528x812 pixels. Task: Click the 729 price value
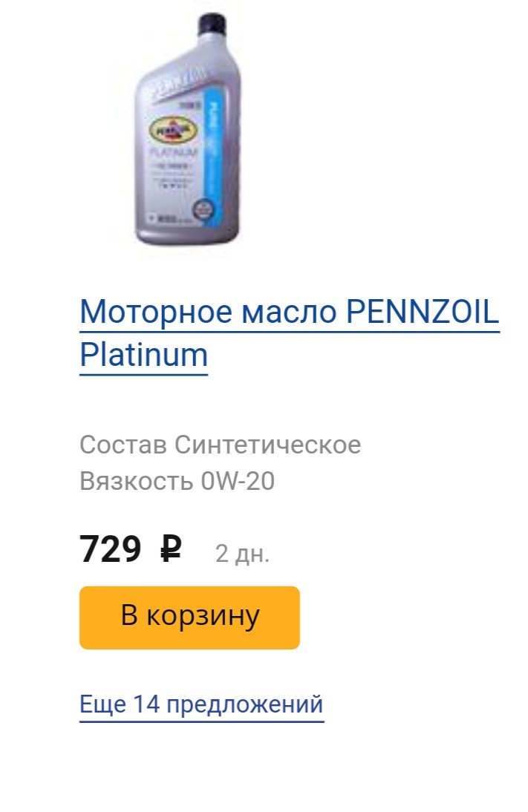pos(111,549)
